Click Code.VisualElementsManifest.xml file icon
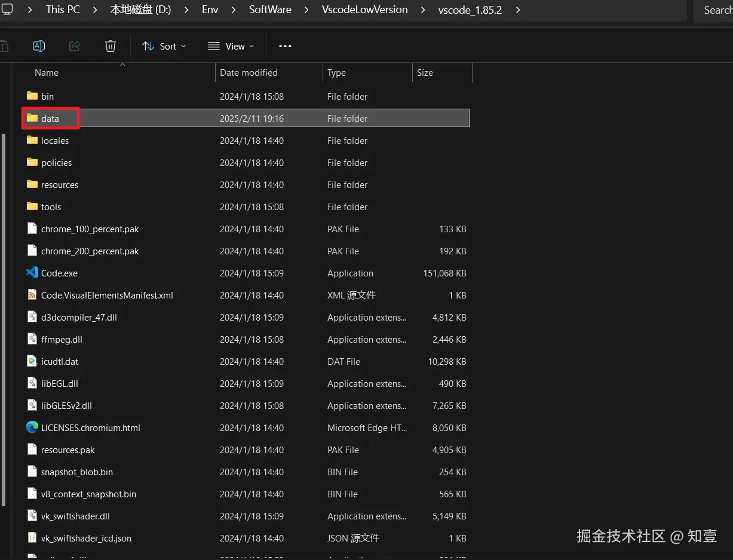The width and height of the screenshot is (733, 560). pyautogui.click(x=32, y=295)
